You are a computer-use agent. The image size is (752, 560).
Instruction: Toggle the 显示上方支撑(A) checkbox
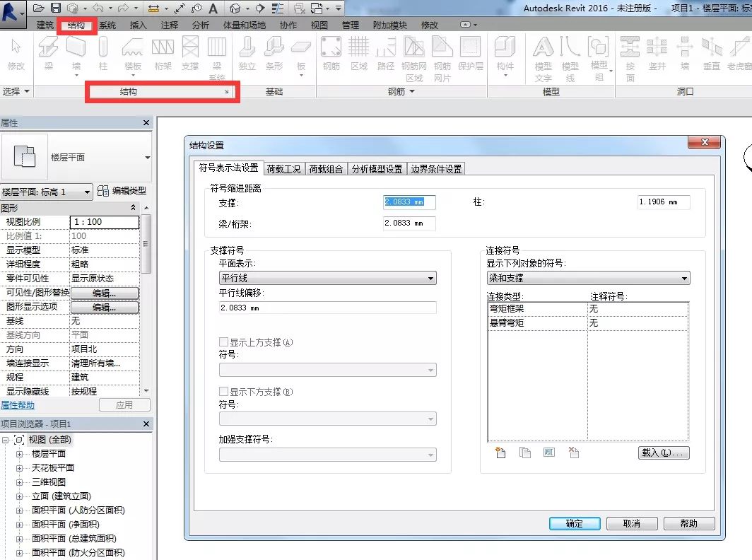click(223, 342)
